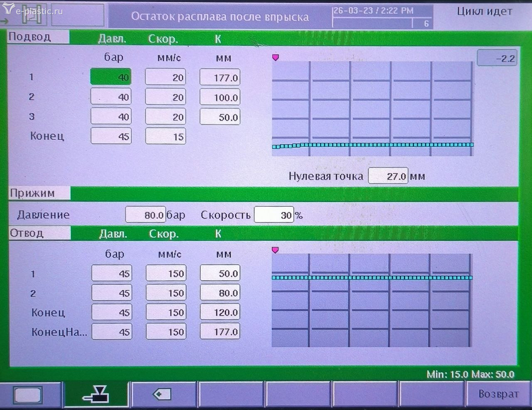The image size is (532, 410).
Task: Set Прижим Скорость percent field
Action: (274, 215)
